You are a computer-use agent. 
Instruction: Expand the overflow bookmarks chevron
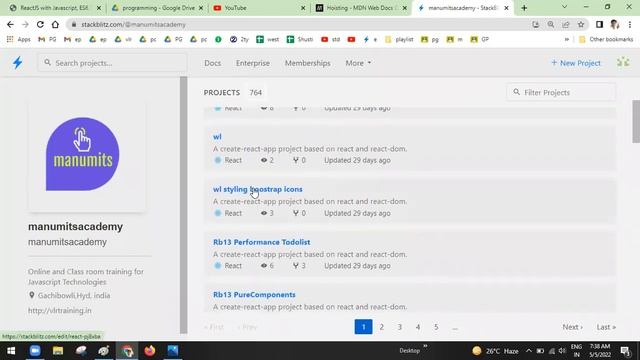point(567,39)
